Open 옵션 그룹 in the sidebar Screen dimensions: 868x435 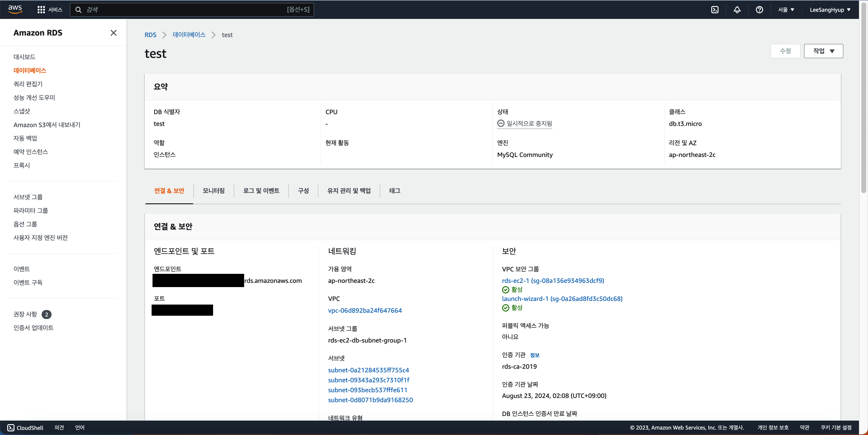click(25, 224)
